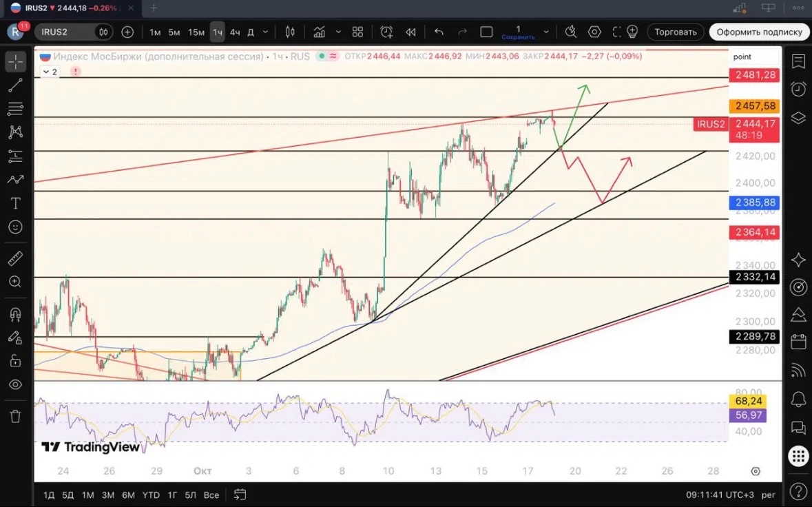
Task: Open the indicators menu
Action: click(x=319, y=32)
